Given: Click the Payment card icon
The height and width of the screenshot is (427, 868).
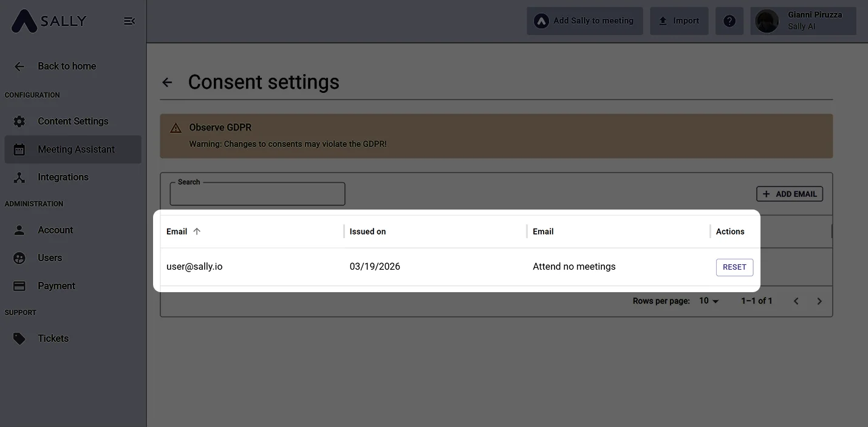Looking at the screenshot, I should pyautogui.click(x=19, y=286).
